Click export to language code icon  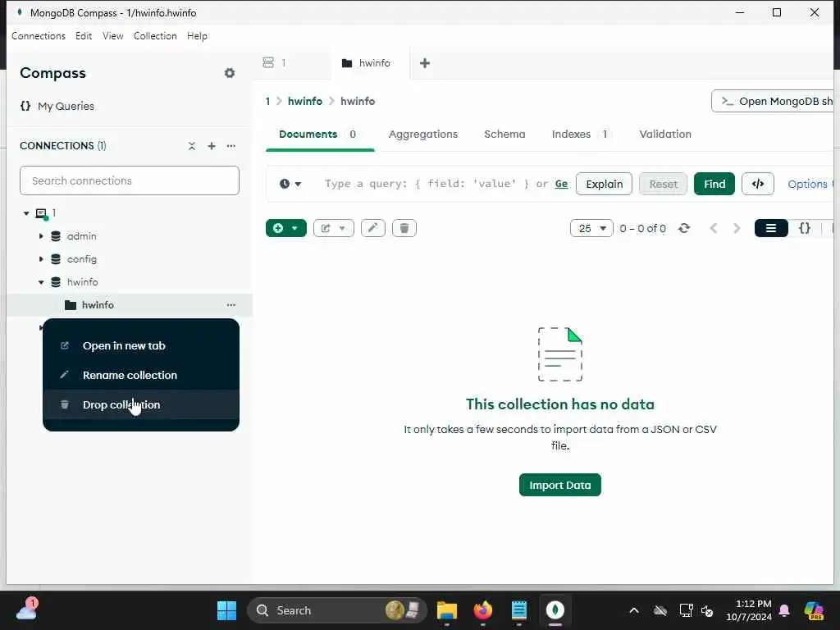pyautogui.click(x=757, y=184)
